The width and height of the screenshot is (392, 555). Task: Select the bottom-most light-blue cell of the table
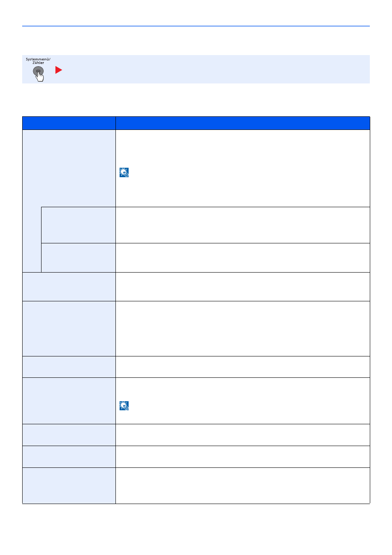point(69,486)
